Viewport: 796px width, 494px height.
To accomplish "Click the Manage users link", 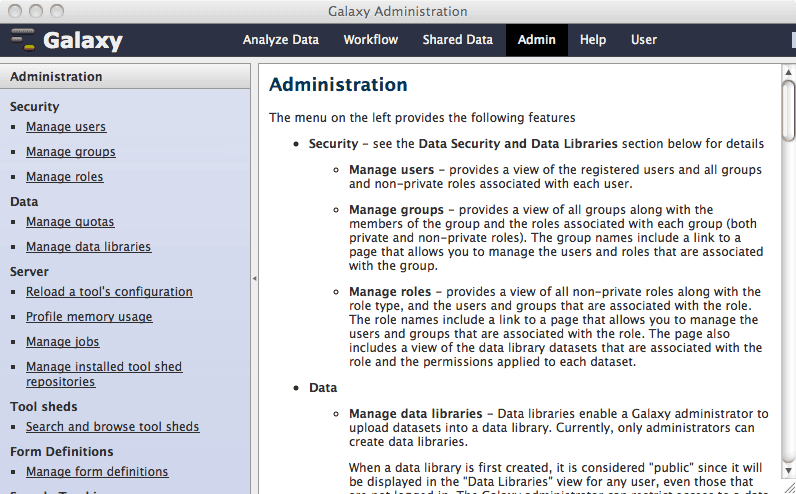I will [66, 127].
